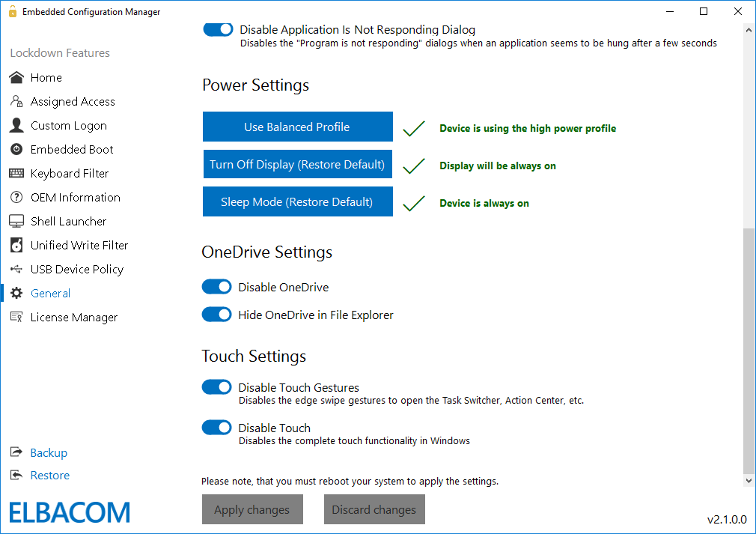The width and height of the screenshot is (756, 534).
Task: Select the Assigned Access feature icon
Action: (x=16, y=101)
